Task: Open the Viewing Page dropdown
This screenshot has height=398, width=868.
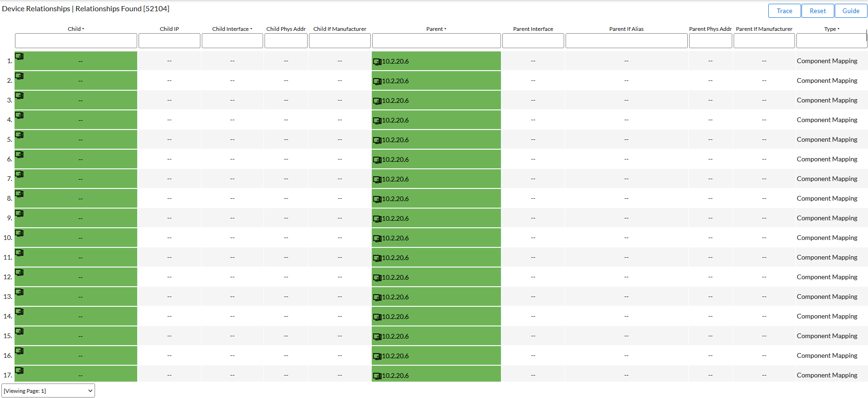Action: pos(48,391)
